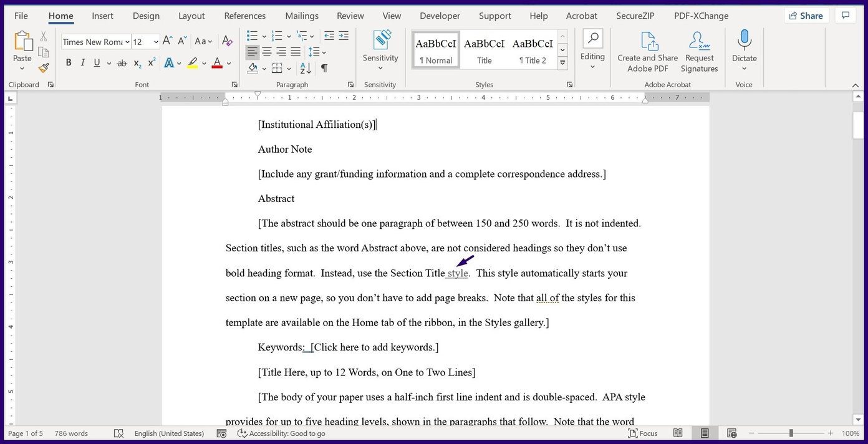Switch to Read Mode view
This screenshot has height=444, width=868.
point(678,433)
